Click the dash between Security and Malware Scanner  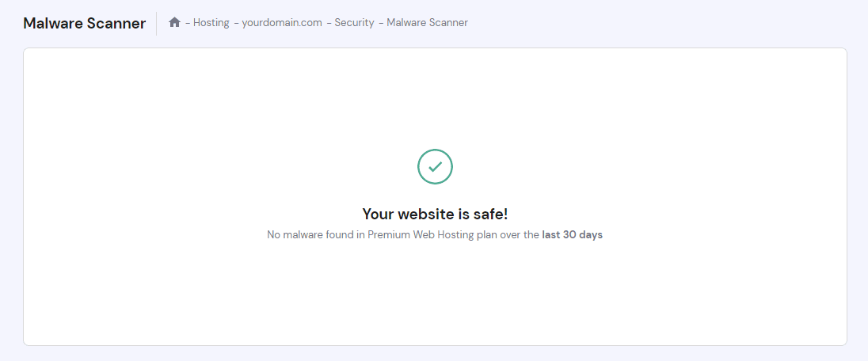pos(381,23)
